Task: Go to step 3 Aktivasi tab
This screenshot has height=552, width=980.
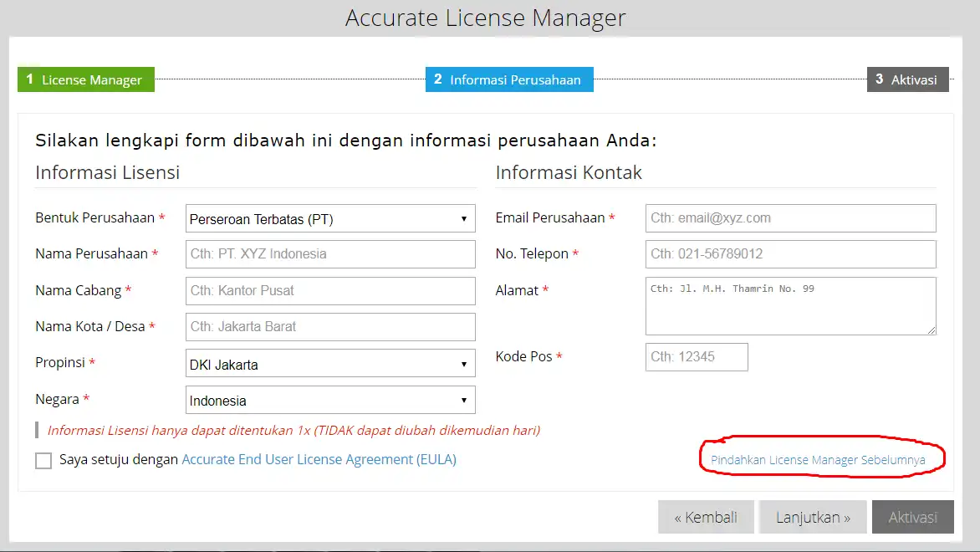Action: (x=907, y=79)
